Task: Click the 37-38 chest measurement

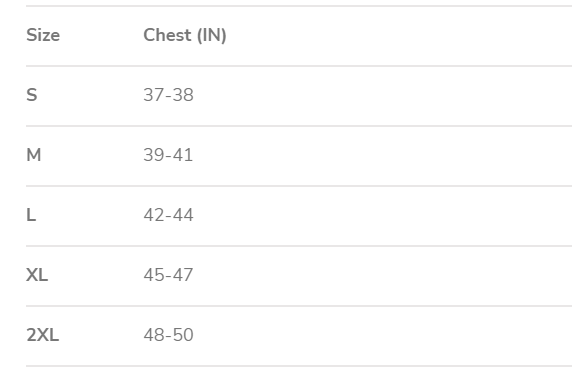Action: pyautogui.click(x=168, y=95)
